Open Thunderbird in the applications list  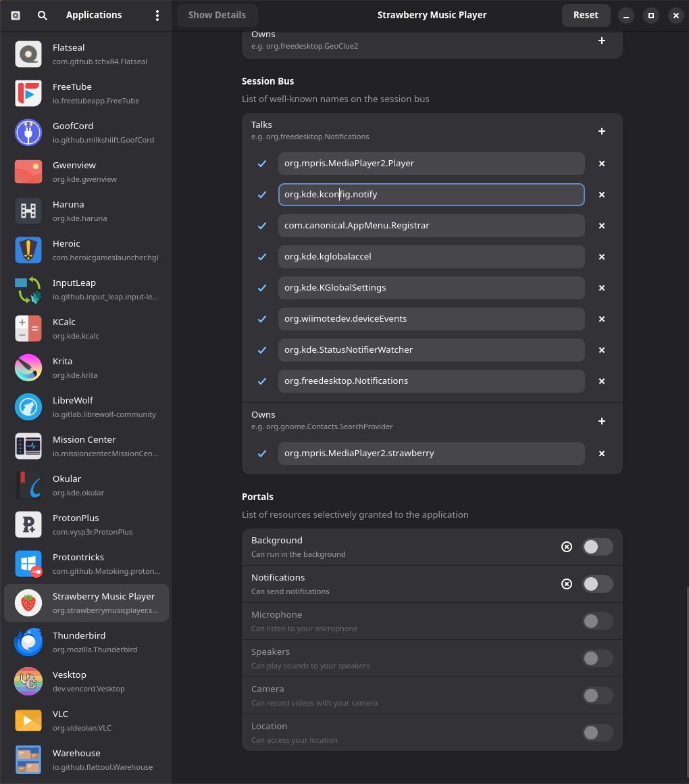coord(86,642)
